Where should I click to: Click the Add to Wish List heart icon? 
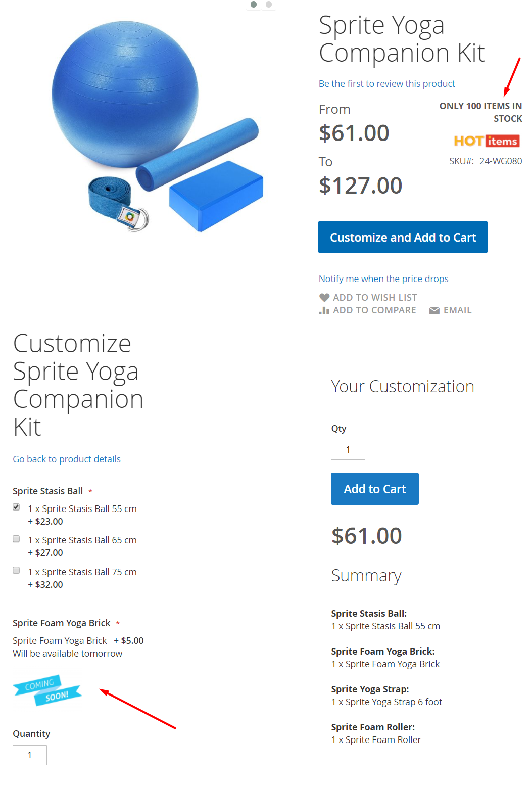coord(324,298)
